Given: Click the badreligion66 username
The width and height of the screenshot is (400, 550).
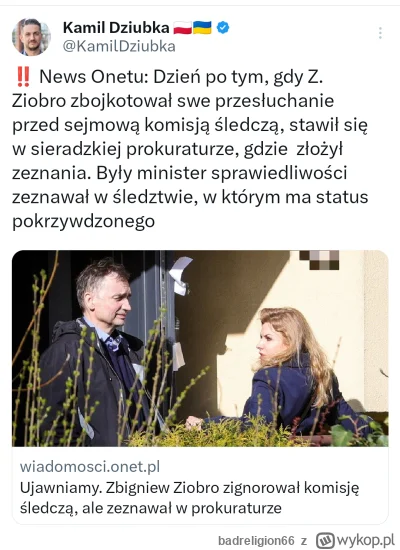Looking at the screenshot, I should [x=256, y=541].
